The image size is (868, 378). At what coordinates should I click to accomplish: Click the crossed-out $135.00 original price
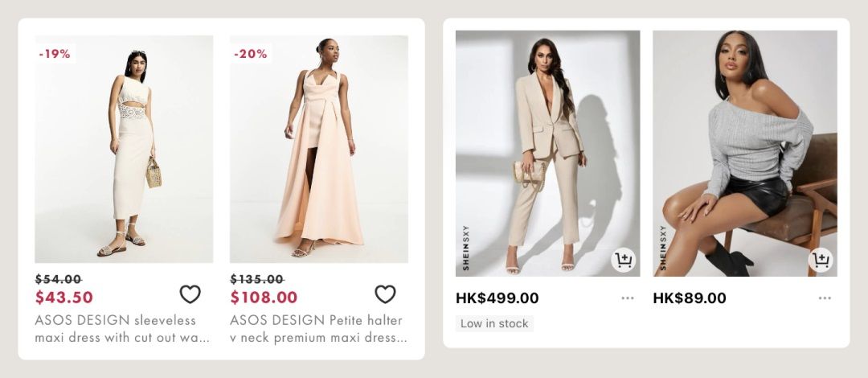click(x=257, y=279)
